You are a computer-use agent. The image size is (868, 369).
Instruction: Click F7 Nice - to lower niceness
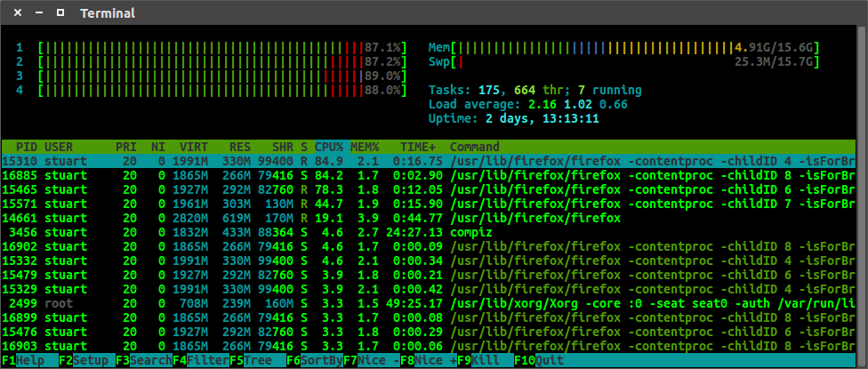coord(372,360)
